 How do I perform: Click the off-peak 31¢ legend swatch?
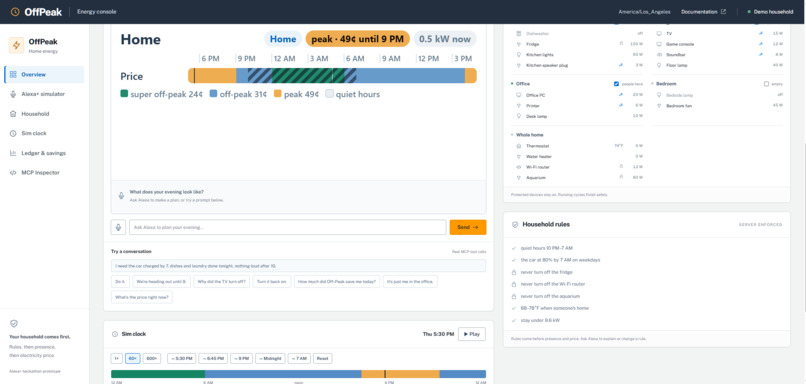(213, 94)
